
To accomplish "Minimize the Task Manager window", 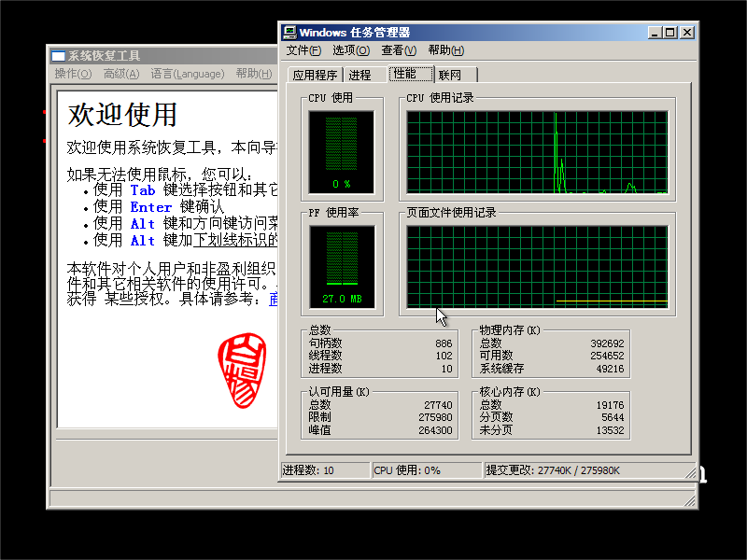I will tap(655, 33).
